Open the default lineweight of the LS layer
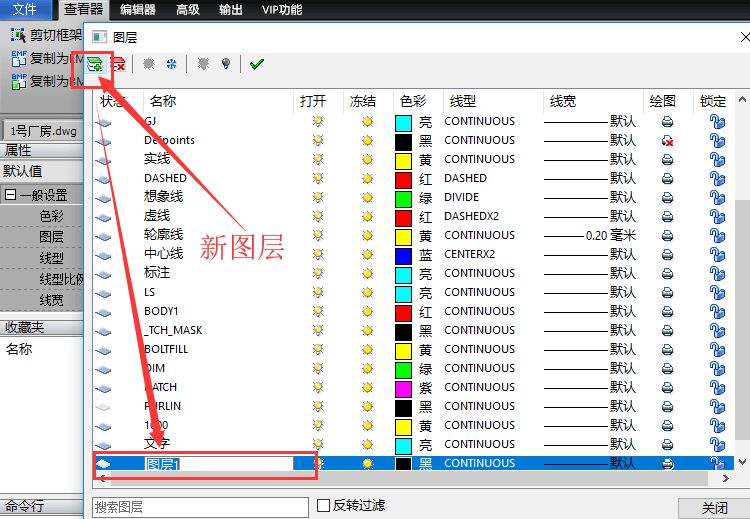 (x=590, y=292)
